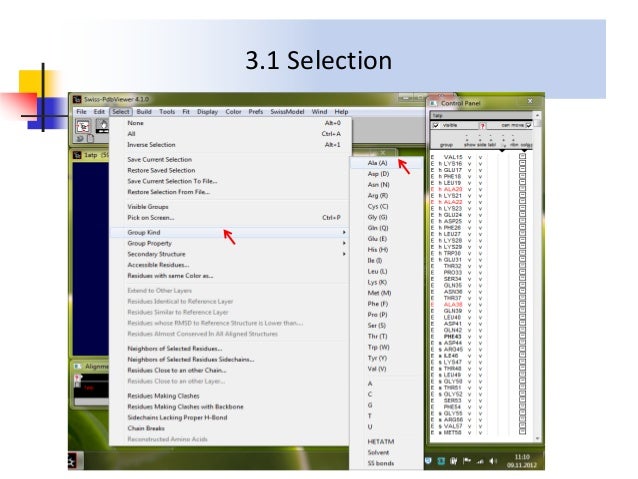Open the Display menu

pos(208,112)
